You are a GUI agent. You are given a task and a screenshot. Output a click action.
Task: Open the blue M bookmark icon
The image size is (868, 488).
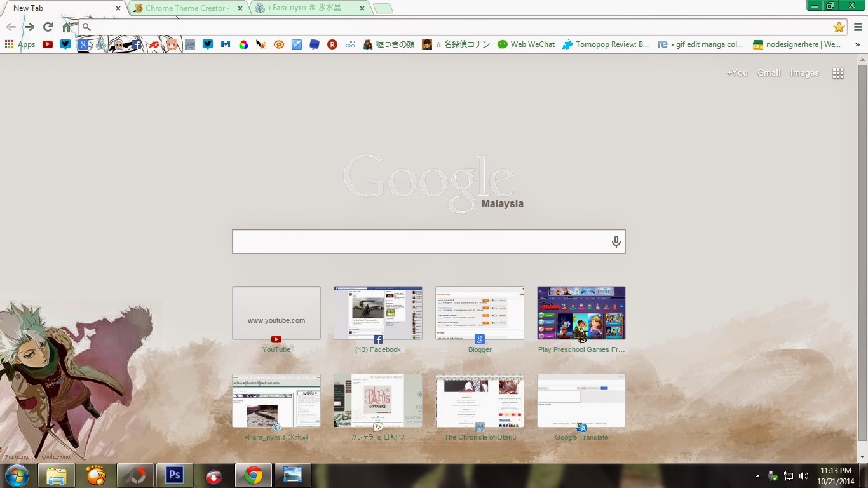point(226,44)
